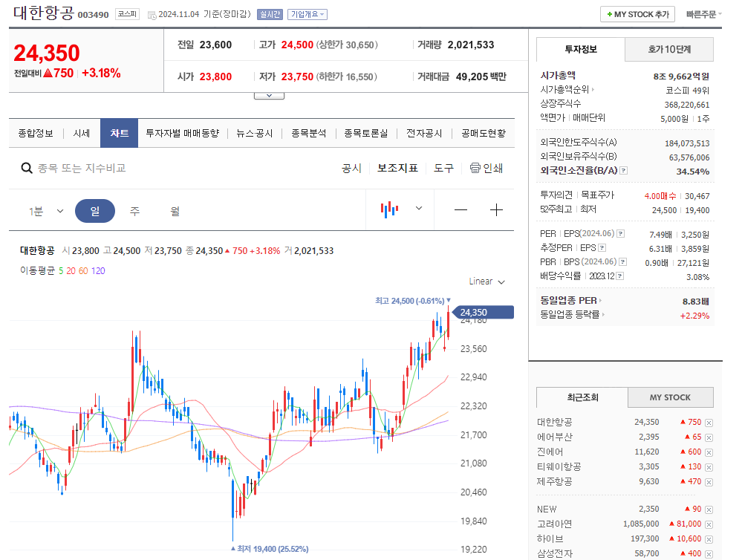The height and width of the screenshot is (560, 742).
Task: Select the 투자정보 tab
Action: tap(581, 49)
